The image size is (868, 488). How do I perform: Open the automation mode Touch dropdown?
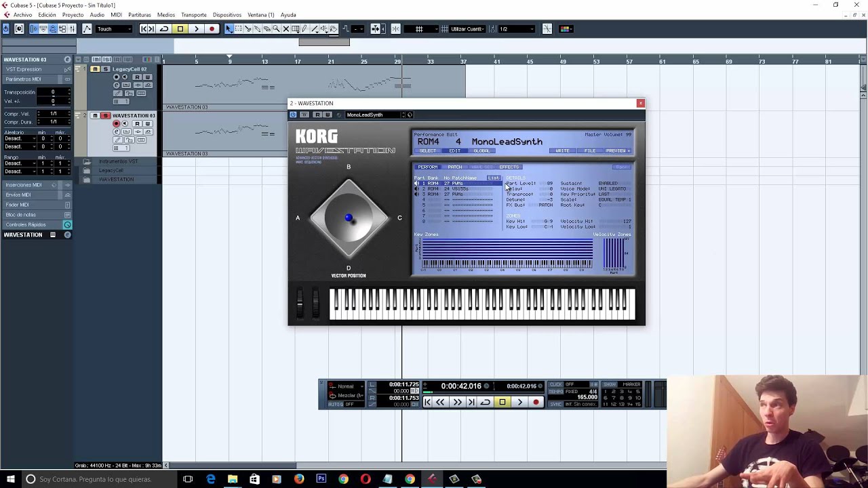(x=113, y=28)
